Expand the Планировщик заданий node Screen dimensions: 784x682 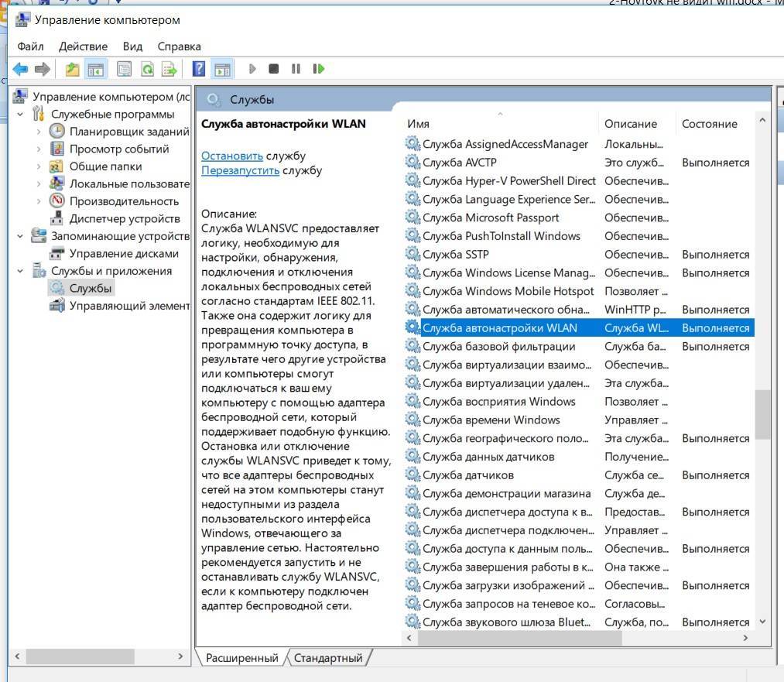[x=39, y=132]
